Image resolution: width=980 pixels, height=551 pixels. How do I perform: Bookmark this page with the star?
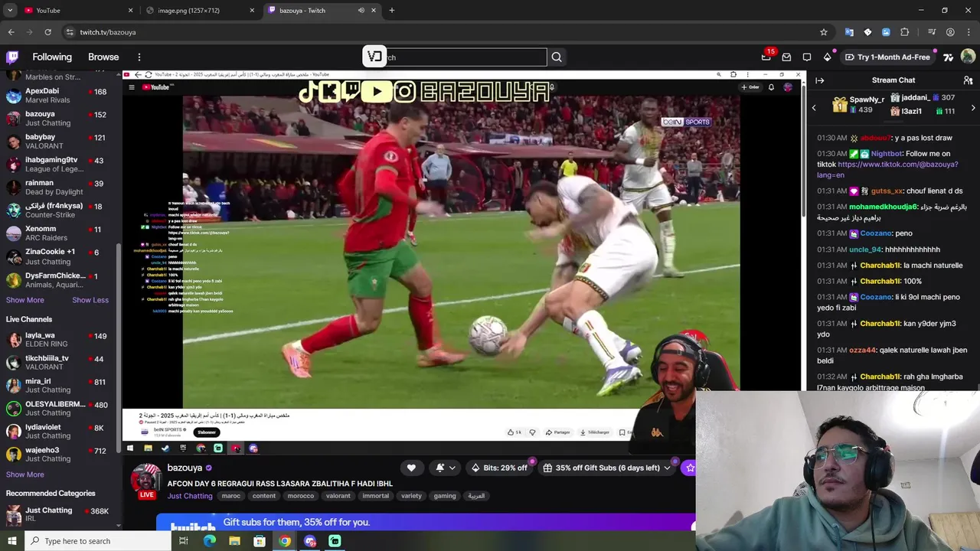pos(824,32)
